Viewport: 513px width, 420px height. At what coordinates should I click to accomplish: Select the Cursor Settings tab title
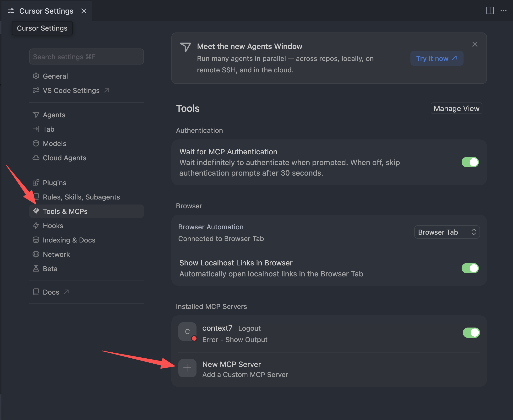coord(46,11)
